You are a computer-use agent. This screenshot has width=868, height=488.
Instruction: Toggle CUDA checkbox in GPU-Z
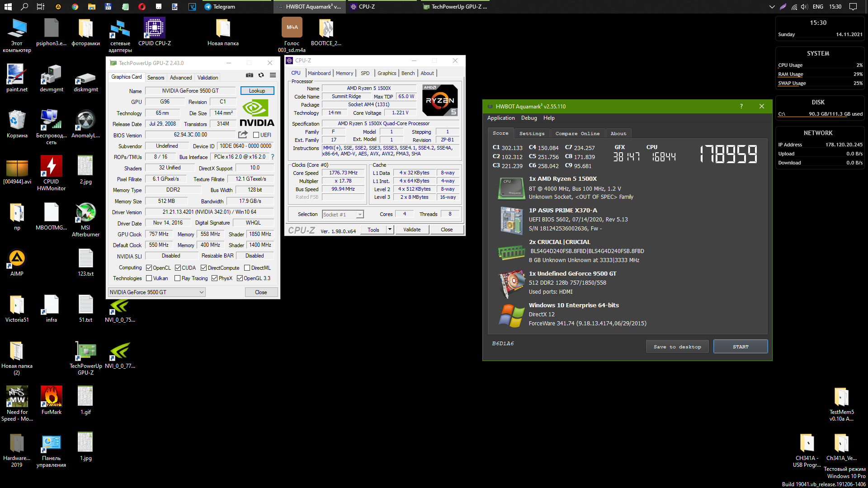(x=178, y=267)
